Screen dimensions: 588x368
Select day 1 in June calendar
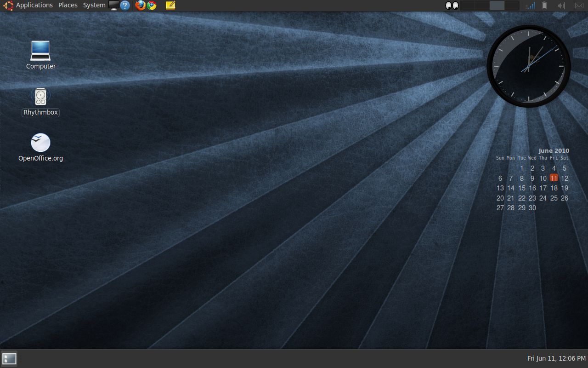point(522,168)
